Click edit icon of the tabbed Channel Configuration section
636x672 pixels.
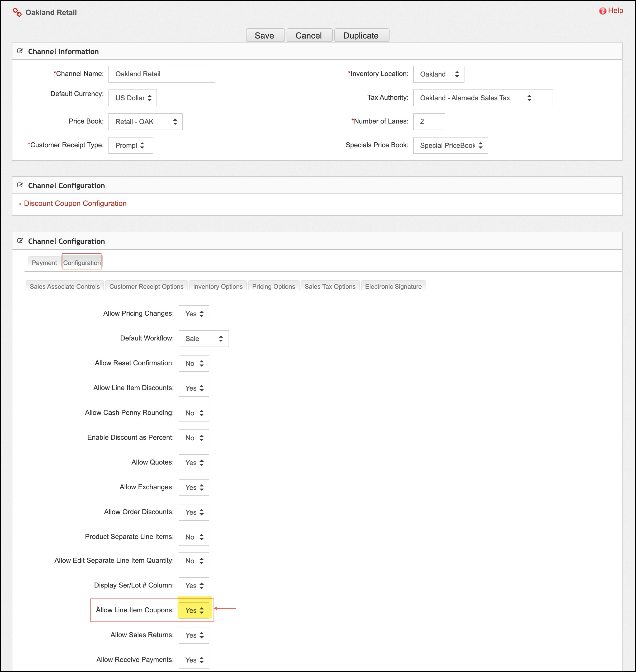tap(20, 241)
